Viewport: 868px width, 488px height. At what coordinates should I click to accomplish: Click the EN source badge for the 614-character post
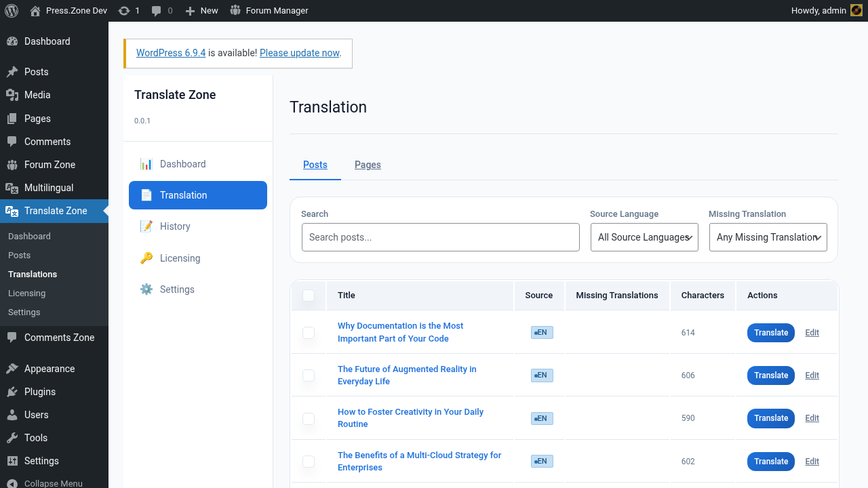542,333
